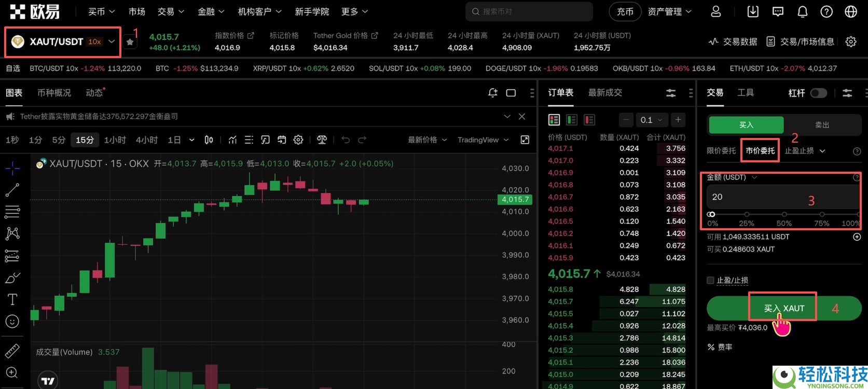Switch to the 币种概况 tab

coord(54,93)
